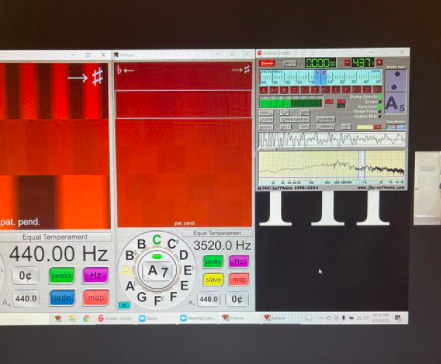Select B natural on the note wheel

[142, 244]
